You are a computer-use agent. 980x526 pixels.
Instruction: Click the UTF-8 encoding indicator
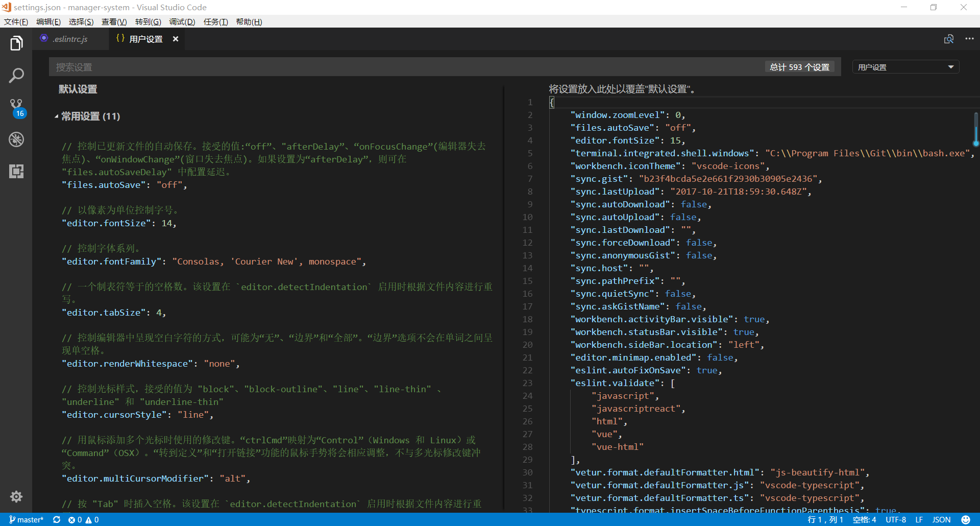[896, 519]
